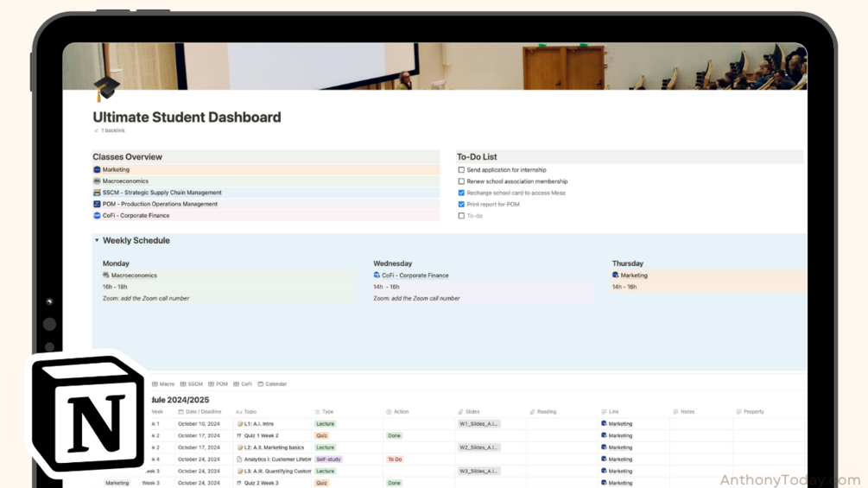The width and height of the screenshot is (868, 488).
Task: Click the page icon beside L2: A.II. Marketing basics
Action: point(240,447)
